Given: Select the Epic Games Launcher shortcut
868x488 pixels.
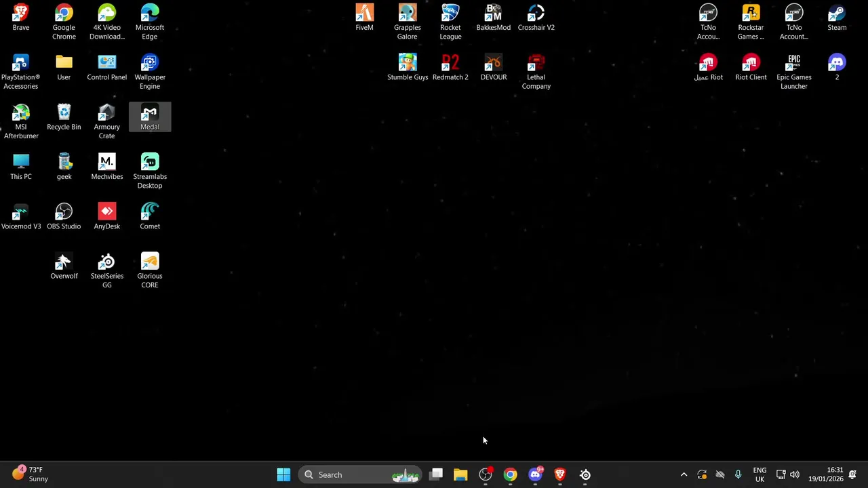Looking at the screenshot, I should (x=794, y=72).
